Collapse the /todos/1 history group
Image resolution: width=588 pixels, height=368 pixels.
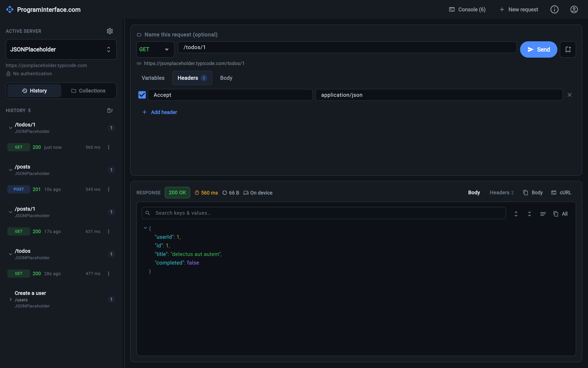(10, 128)
